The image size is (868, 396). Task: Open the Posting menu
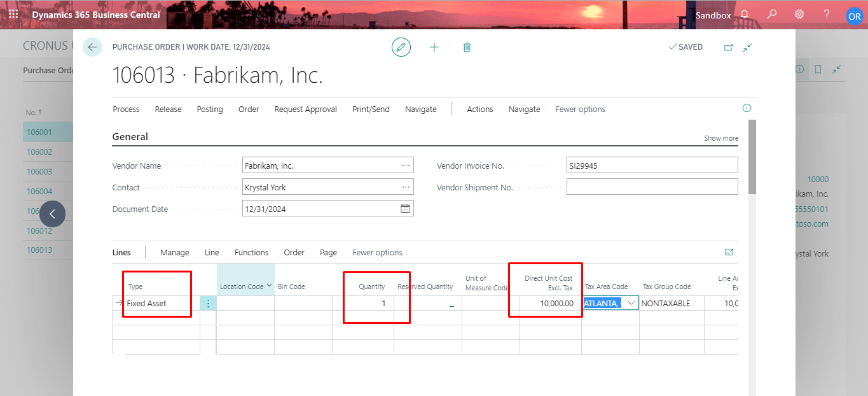click(210, 109)
